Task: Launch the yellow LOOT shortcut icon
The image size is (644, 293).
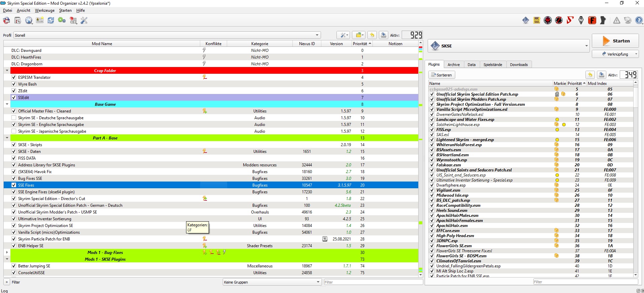Action: pyautogui.click(x=537, y=21)
